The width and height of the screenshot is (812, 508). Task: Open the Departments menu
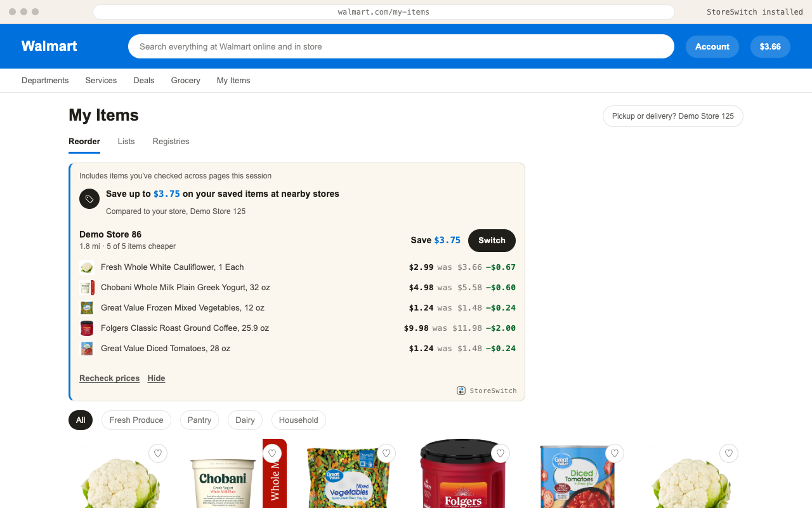45,81
